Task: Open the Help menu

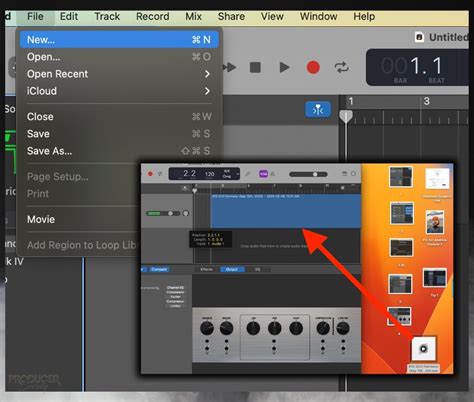Action: pos(364,16)
